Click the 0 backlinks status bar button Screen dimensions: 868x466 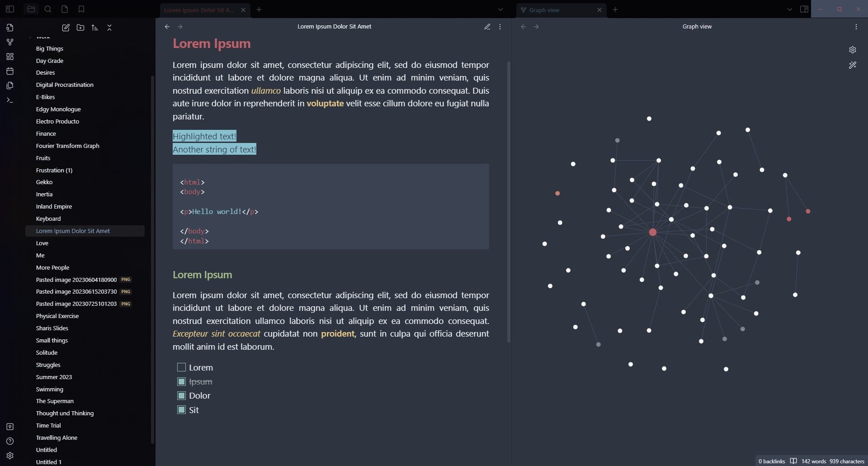(x=771, y=461)
